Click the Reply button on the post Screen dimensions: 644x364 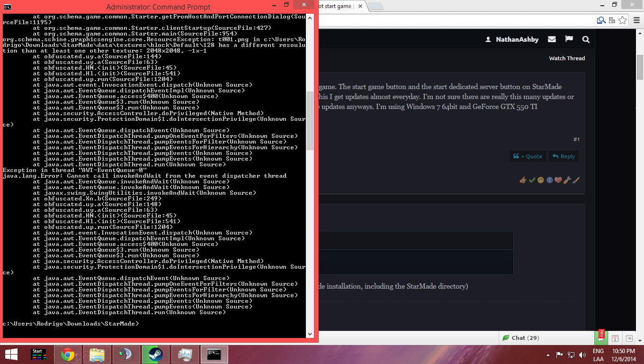point(563,156)
